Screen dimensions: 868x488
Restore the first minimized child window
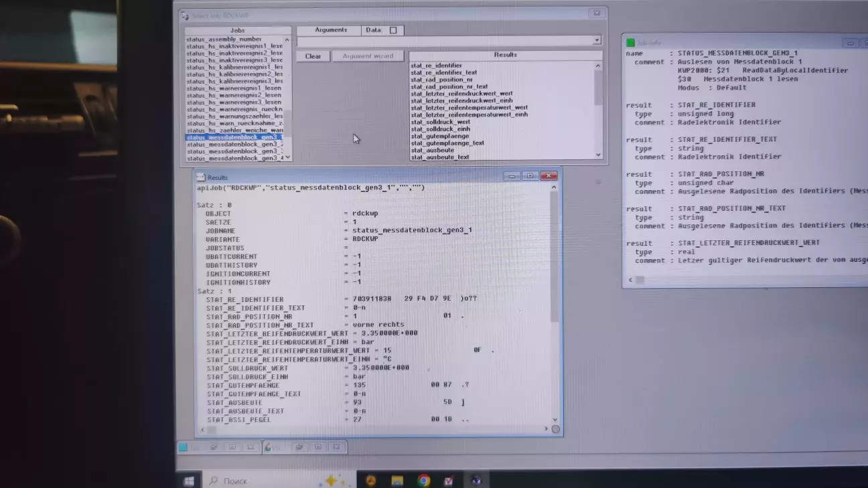click(214, 447)
